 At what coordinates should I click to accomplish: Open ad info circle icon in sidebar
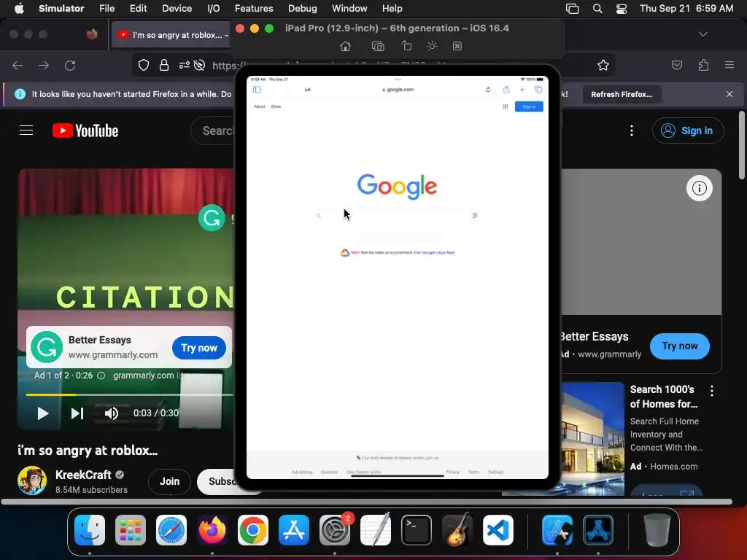coord(700,188)
